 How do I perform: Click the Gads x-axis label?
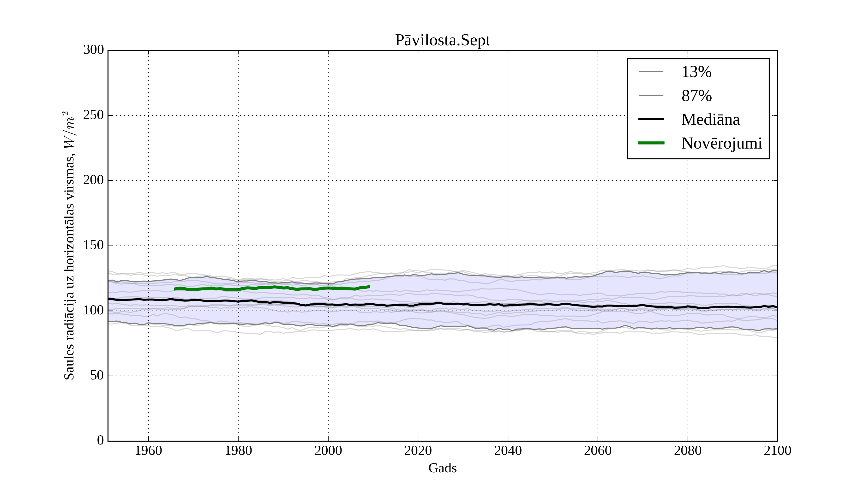[x=442, y=468]
